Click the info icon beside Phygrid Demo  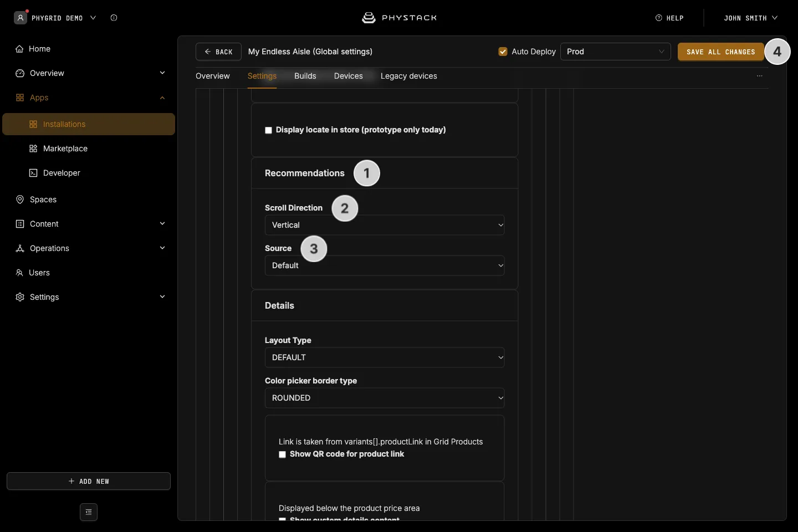pyautogui.click(x=114, y=18)
